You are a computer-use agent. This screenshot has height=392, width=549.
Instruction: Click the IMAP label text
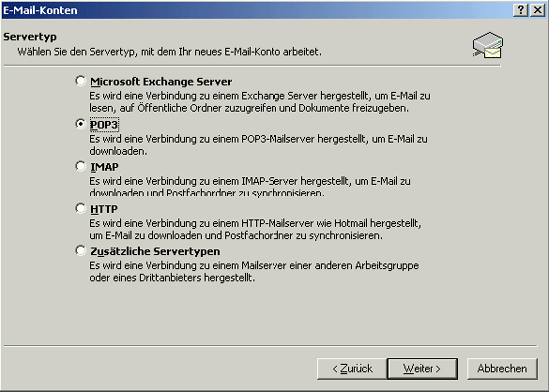click(105, 167)
